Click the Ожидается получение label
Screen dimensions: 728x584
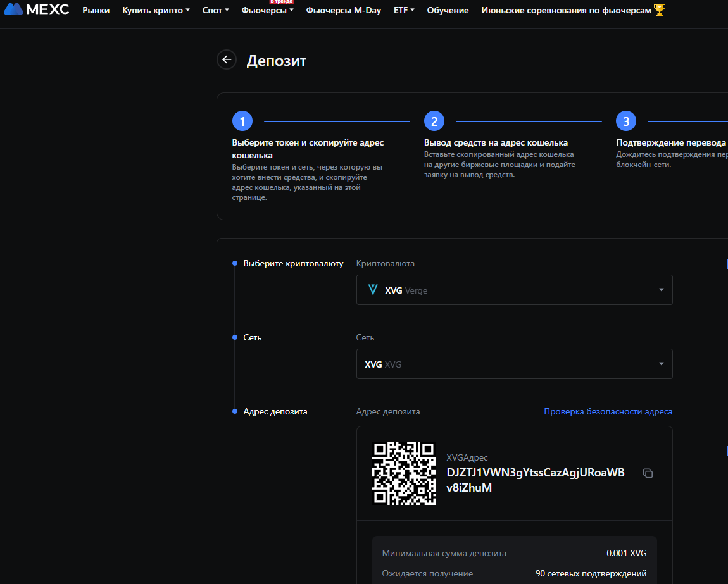tap(427, 573)
